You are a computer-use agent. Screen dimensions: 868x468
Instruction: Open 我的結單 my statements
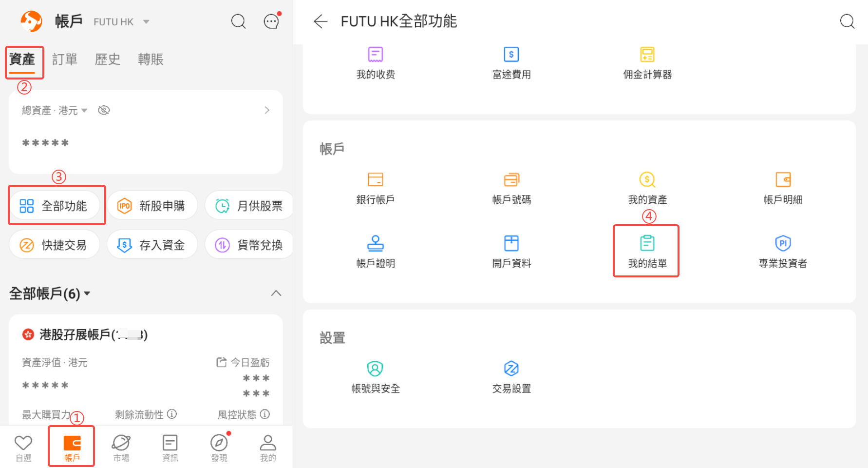tap(647, 252)
